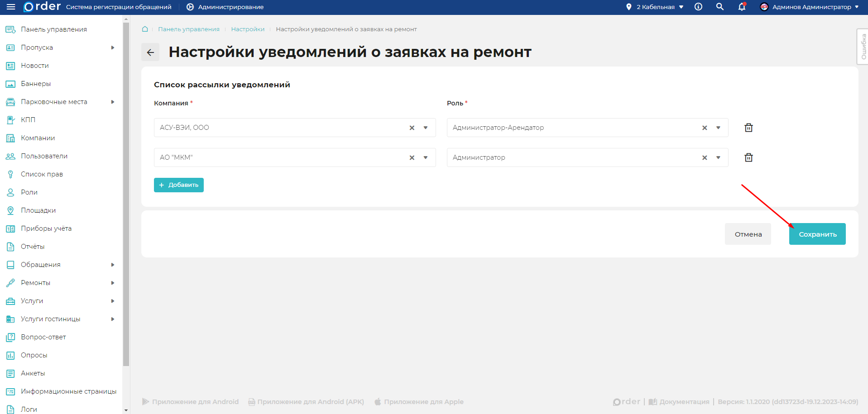
Task: Delete the АО МКМ row with the trash icon
Action: pyautogui.click(x=748, y=157)
